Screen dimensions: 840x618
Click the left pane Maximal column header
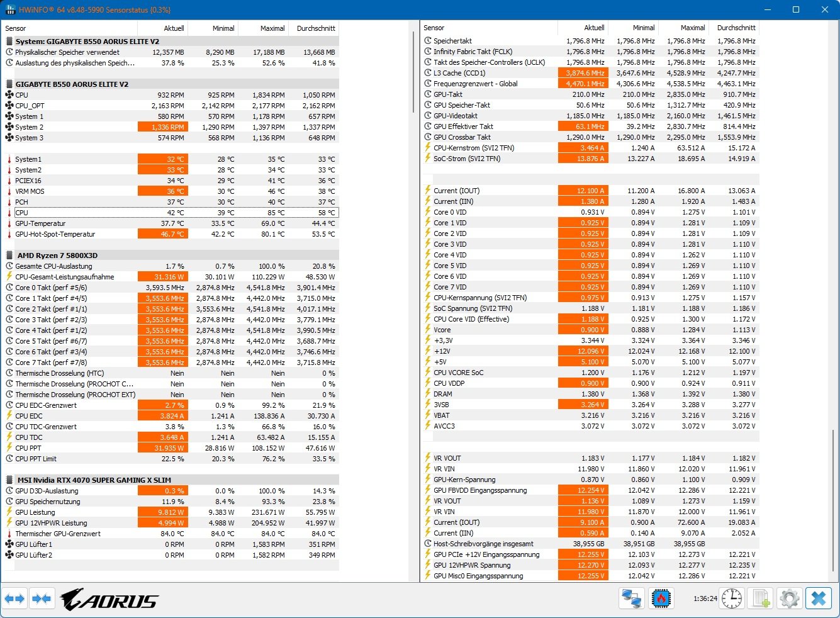point(263,28)
